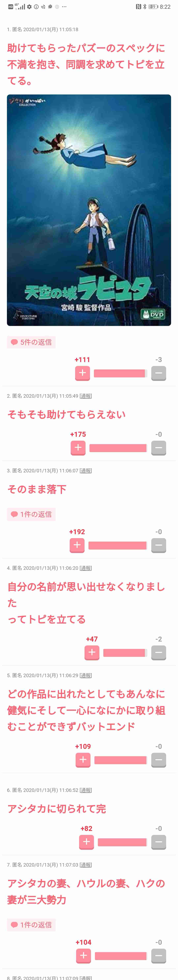Screen dimensions: 178x980
Task: Tap the vote ratio bar of comment 3
Action: [118, 546]
